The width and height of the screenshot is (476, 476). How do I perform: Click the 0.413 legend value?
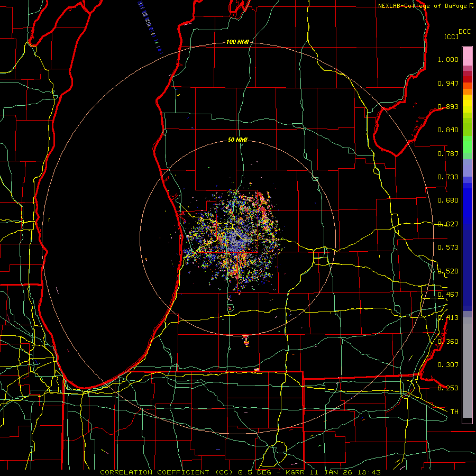point(448,318)
